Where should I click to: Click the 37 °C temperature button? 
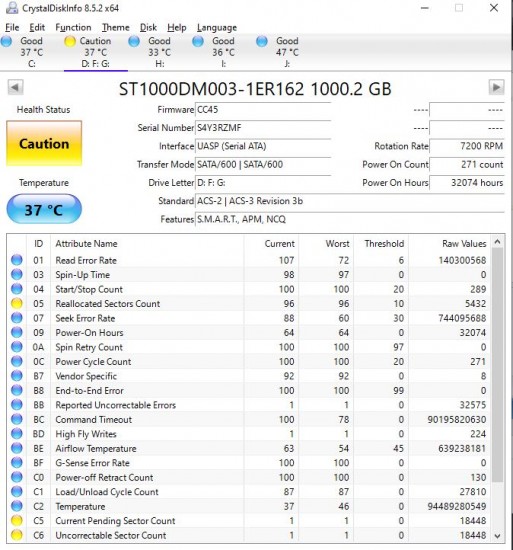pos(44,209)
